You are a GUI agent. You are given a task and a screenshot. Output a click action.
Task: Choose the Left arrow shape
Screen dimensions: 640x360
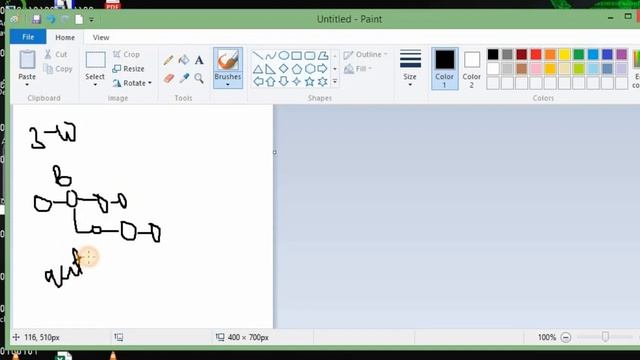(x=258, y=82)
